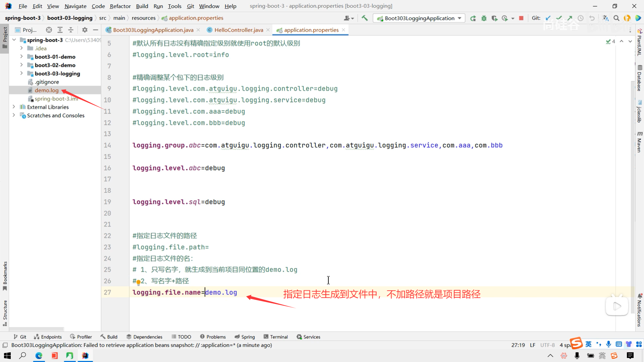Open Search Everywhere magnifier icon

(x=616, y=18)
